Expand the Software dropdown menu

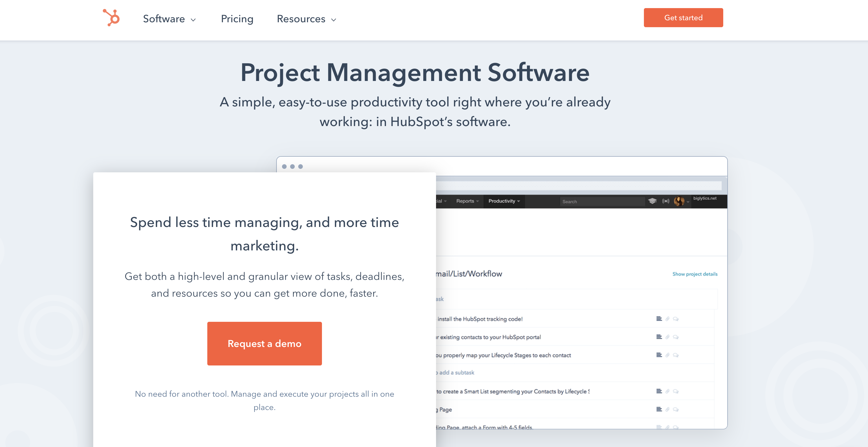pos(169,19)
